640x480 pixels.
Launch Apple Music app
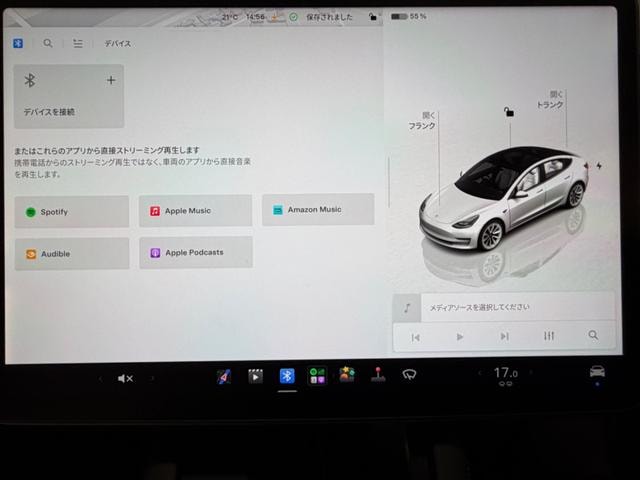[196, 211]
